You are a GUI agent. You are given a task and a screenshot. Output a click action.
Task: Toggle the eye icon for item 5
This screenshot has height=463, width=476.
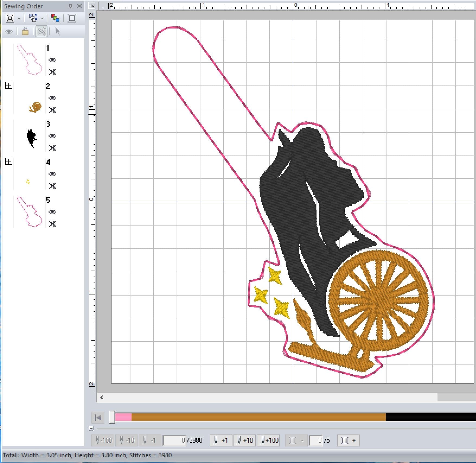[52, 212]
